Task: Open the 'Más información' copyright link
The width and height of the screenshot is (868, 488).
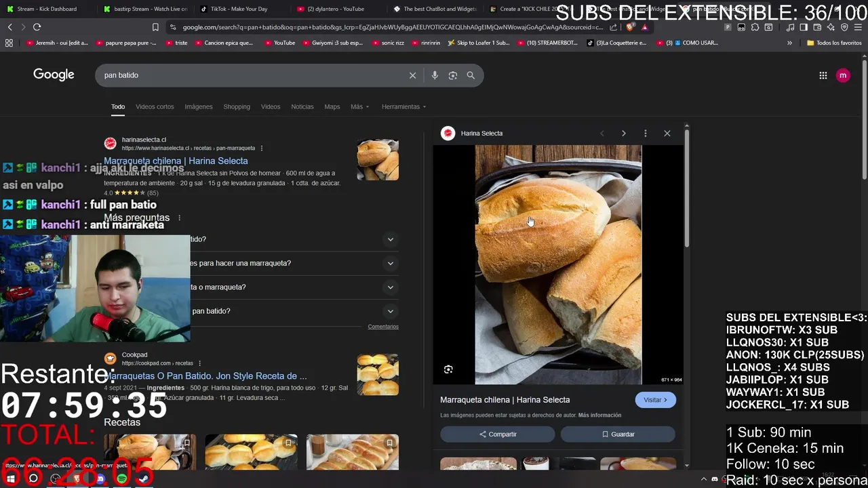Action: (599, 415)
